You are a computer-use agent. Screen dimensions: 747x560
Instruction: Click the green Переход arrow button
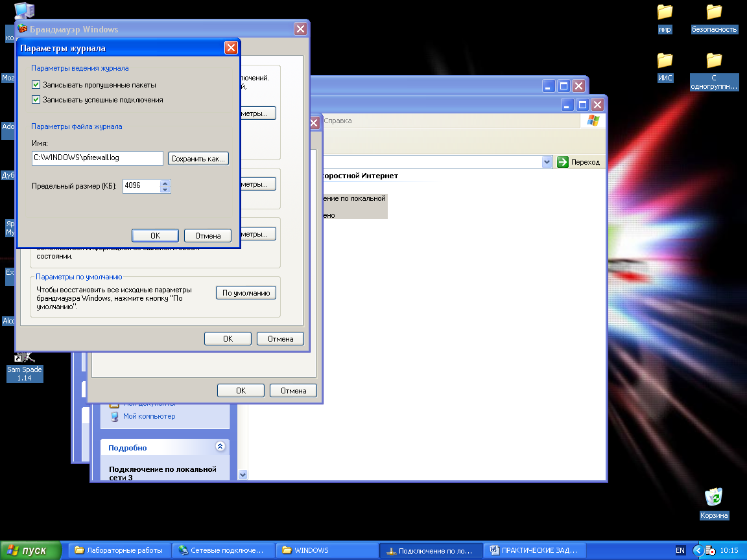click(563, 162)
